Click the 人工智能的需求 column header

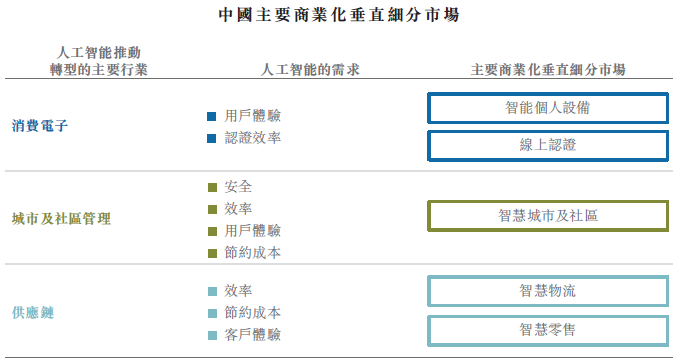tap(310, 70)
